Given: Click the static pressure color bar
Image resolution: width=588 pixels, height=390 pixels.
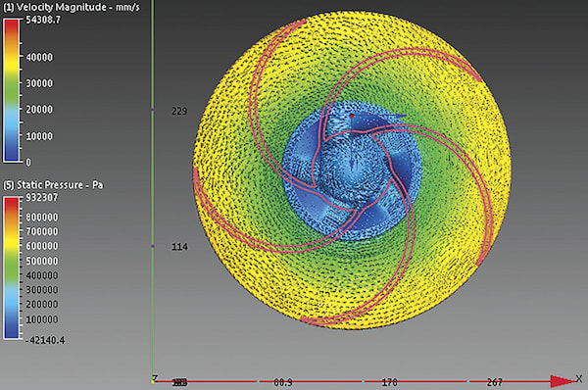Looking at the screenshot, I should pyautogui.click(x=11, y=268).
